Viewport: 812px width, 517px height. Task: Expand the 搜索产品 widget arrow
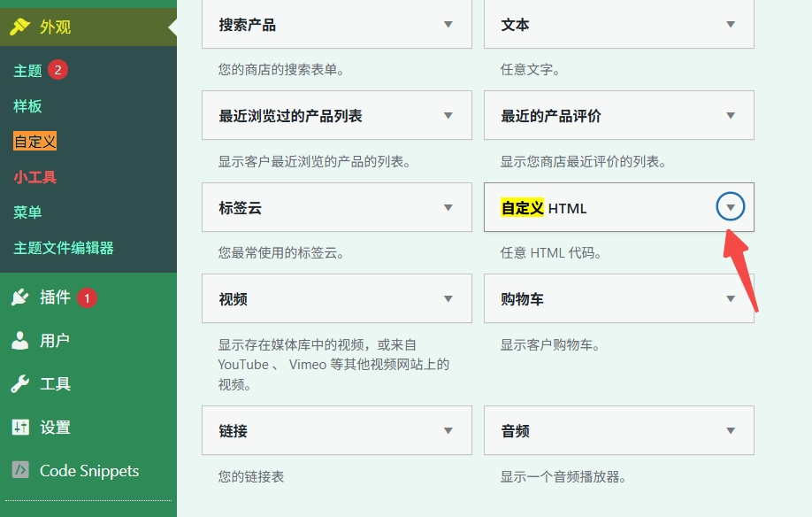[x=448, y=25]
